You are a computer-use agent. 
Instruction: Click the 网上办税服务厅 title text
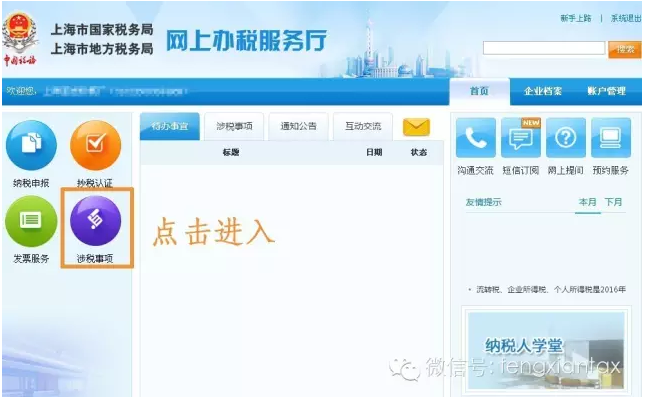point(246,40)
